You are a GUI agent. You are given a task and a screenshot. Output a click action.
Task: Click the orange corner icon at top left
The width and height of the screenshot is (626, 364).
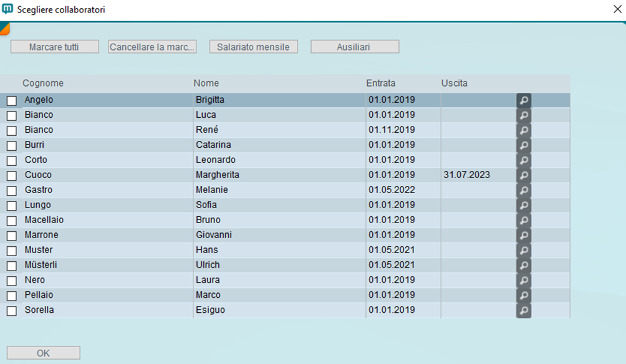4,27
